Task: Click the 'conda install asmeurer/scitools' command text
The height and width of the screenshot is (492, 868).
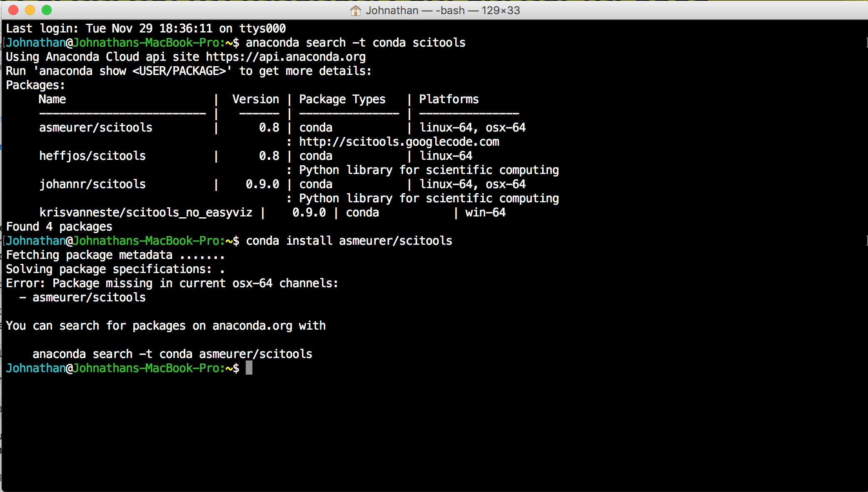Action: pyautogui.click(x=349, y=241)
